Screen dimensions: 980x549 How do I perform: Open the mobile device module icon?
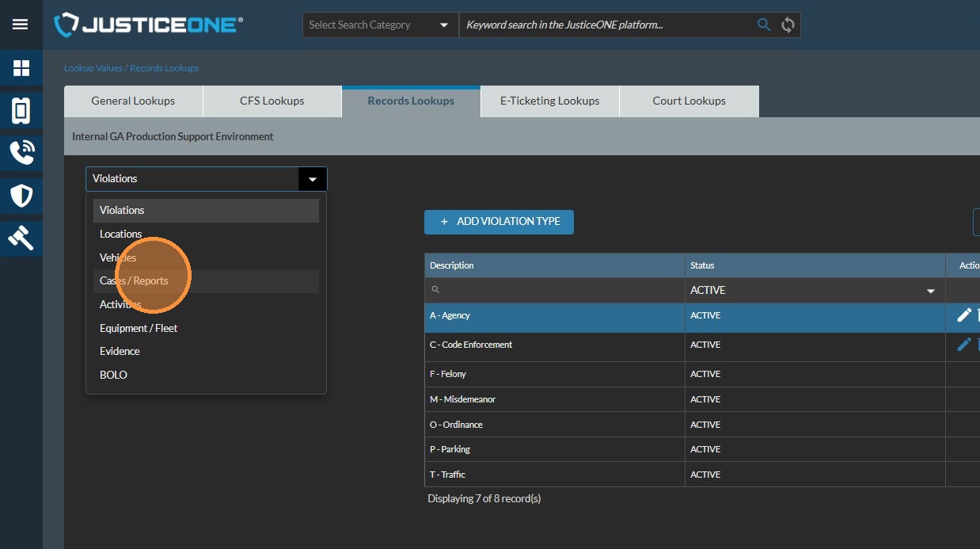[x=21, y=111]
